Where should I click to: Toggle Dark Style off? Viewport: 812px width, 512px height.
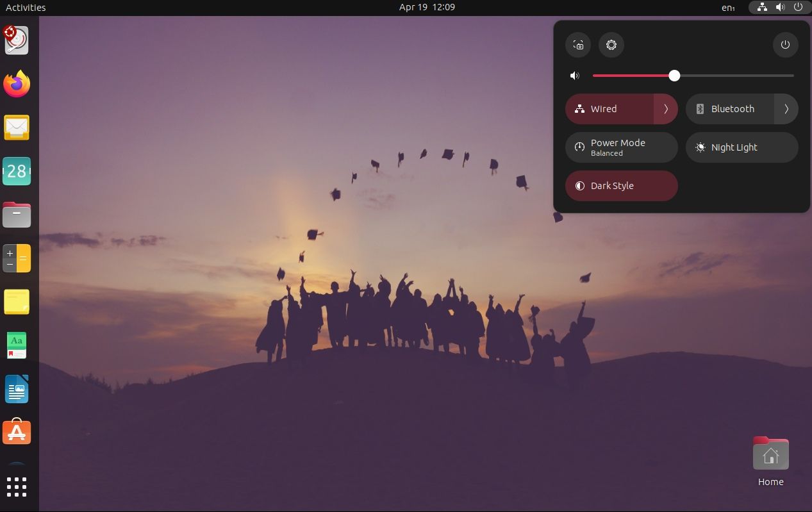coord(612,186)
